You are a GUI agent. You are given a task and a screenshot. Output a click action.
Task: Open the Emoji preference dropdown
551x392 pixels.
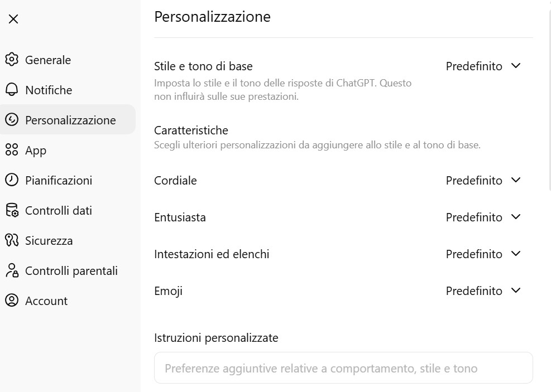[483, 291]
